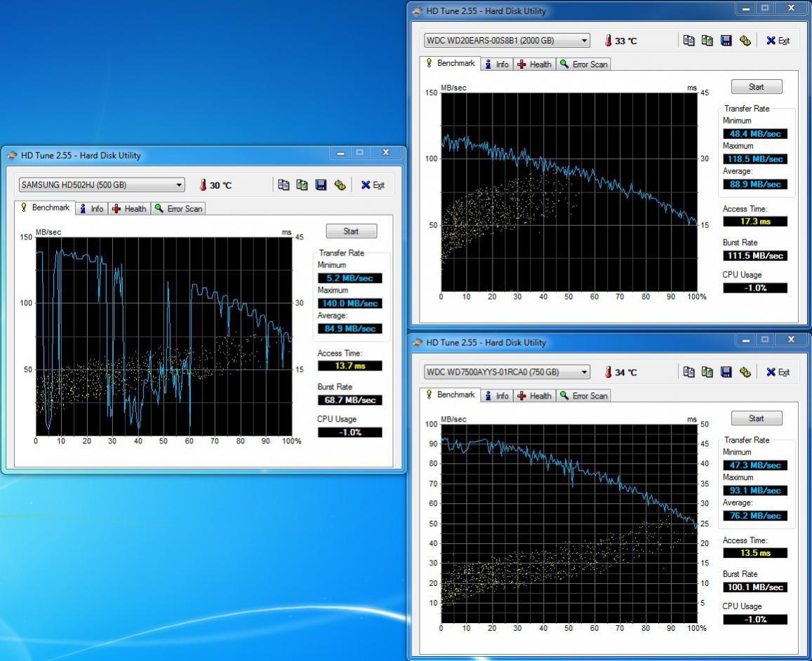Click access time value 13.5 ms
Image resolution: width=812 pixels, height=661 pixels.
756,553
